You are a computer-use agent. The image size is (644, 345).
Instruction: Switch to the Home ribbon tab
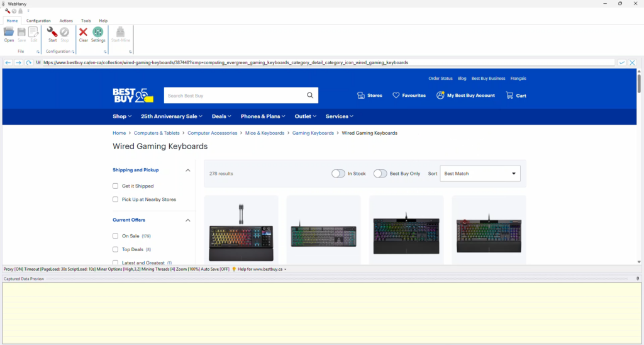click(12, 21)
